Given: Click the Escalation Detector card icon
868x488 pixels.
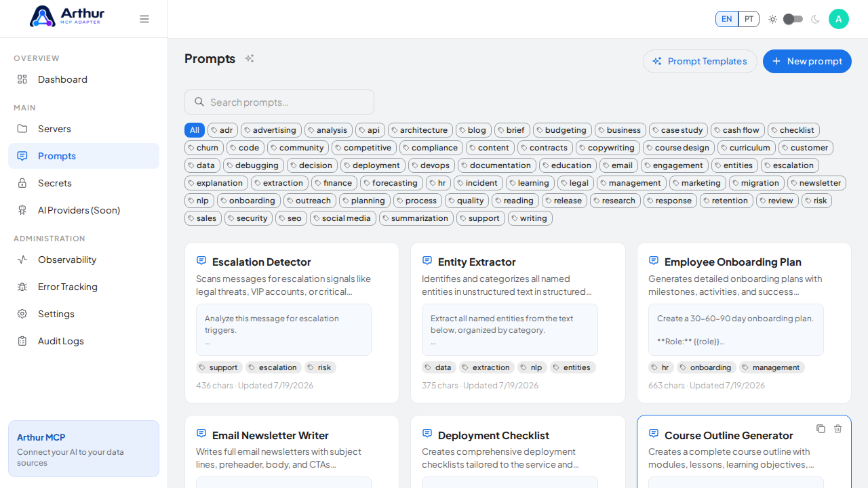Looking at the screenshot, I should tap(201, 261).
